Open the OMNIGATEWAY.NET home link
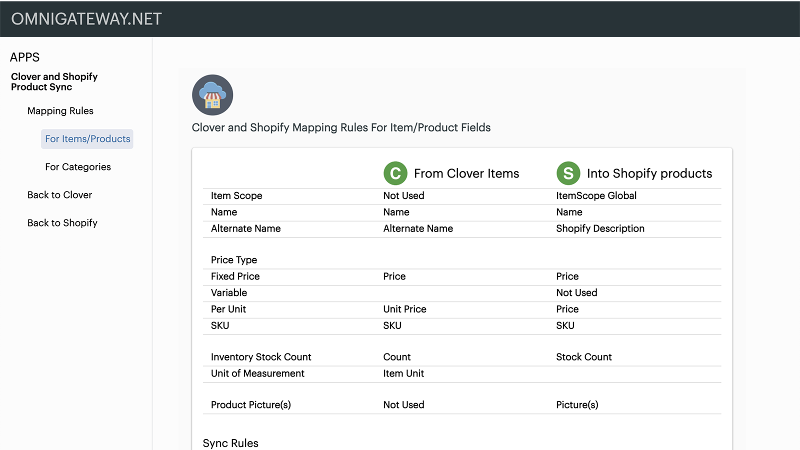Screen dimensions: 800x450 coord(87,19)
